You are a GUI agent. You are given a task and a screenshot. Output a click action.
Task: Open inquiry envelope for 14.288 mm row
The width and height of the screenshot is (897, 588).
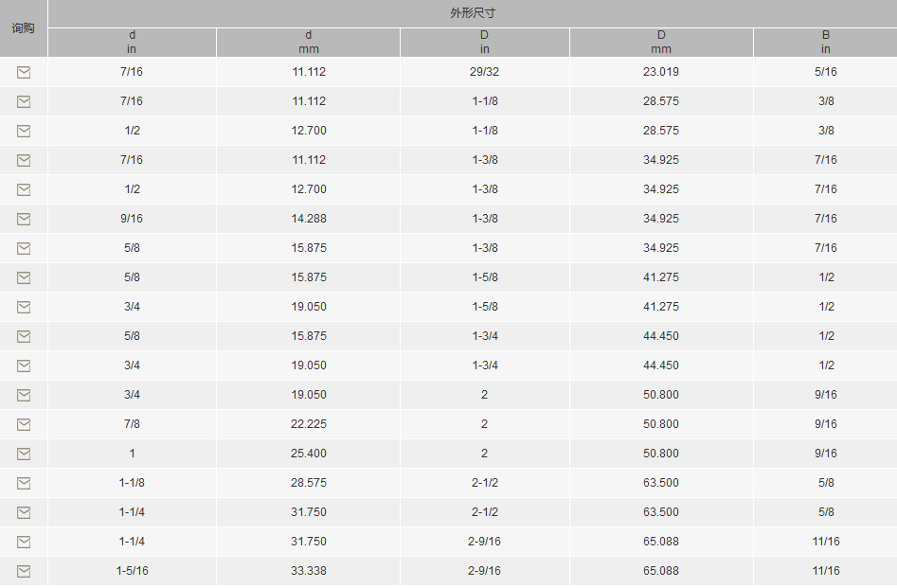(24, 219)
